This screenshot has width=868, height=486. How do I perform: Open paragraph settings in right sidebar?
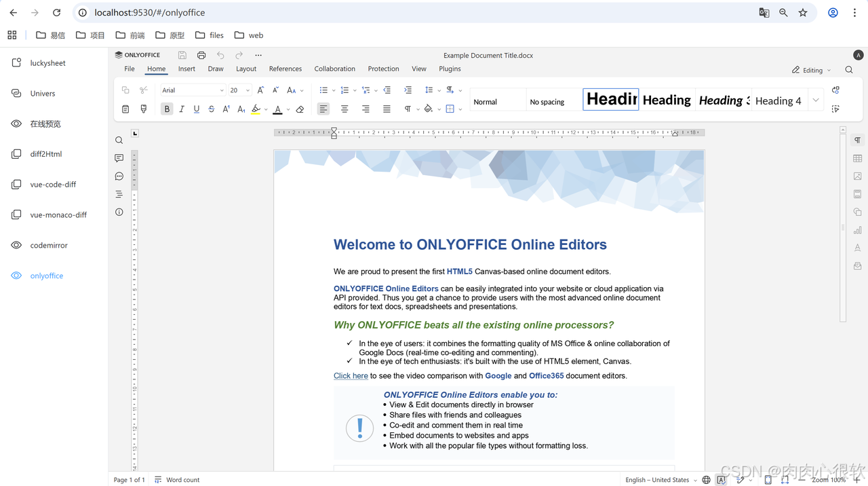coord(857,141)
